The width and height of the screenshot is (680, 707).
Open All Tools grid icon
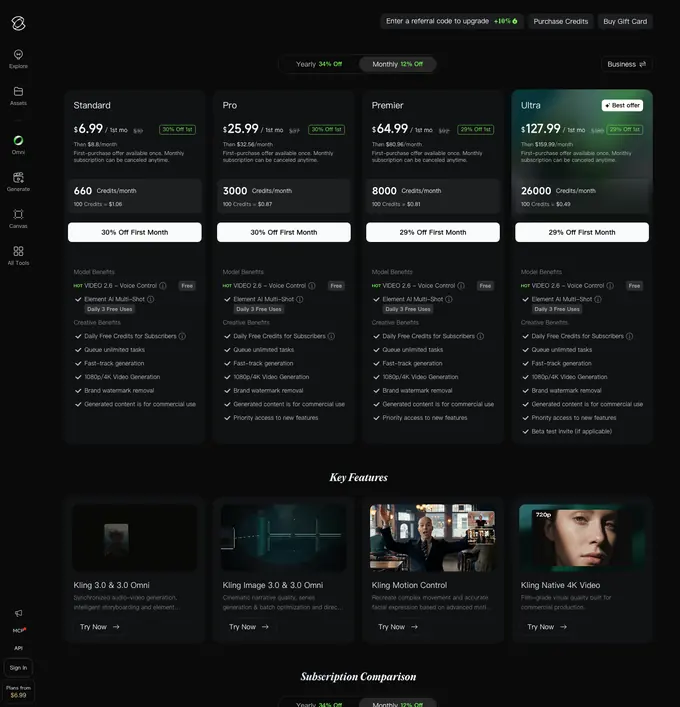(x=18, y=251)
